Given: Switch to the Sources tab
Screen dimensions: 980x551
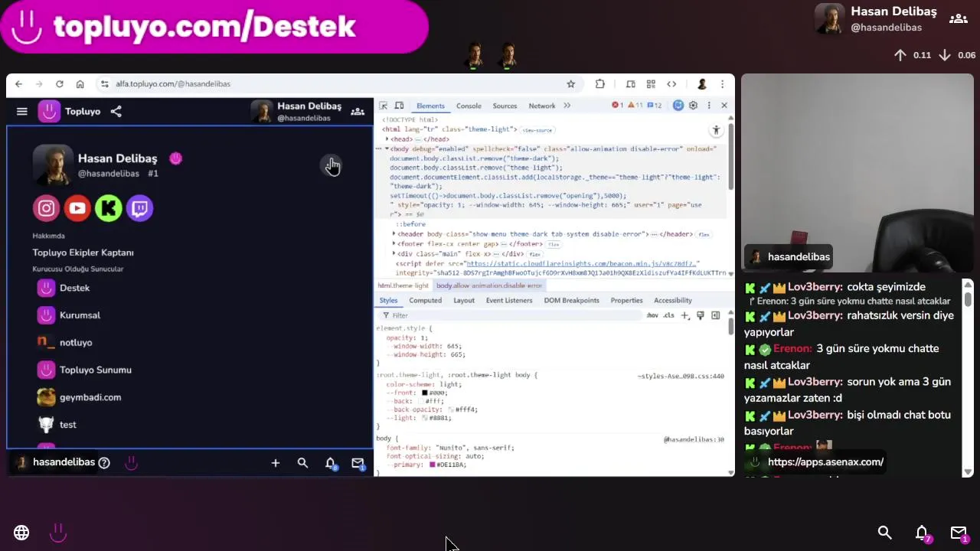Looking at the screenshot, I should [505, 106].
